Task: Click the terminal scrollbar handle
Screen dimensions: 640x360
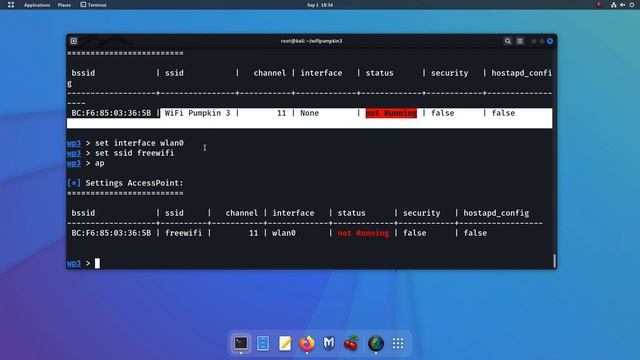Action: [554, 261]
